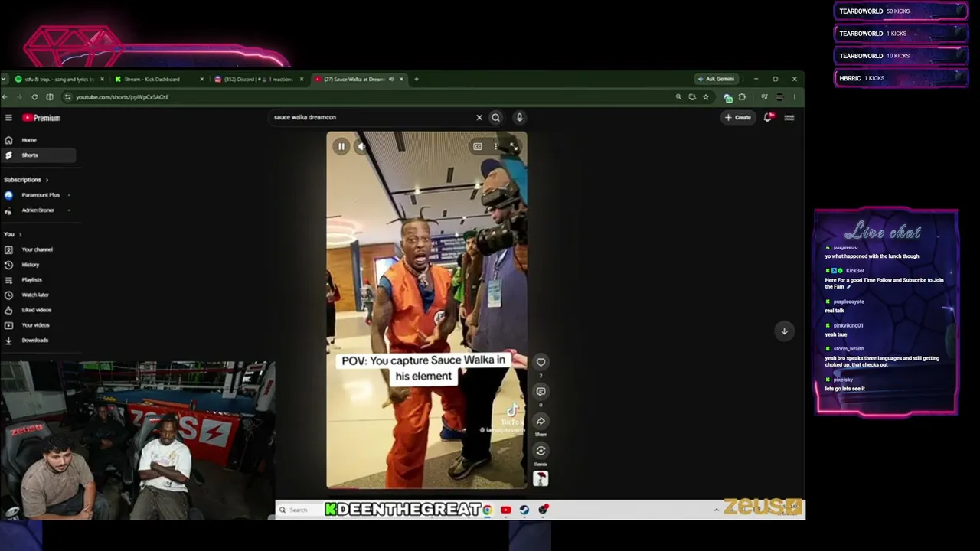The image size is (980, 551).
Task: Pause the Shorts video
Action: (x=341, y=146)
